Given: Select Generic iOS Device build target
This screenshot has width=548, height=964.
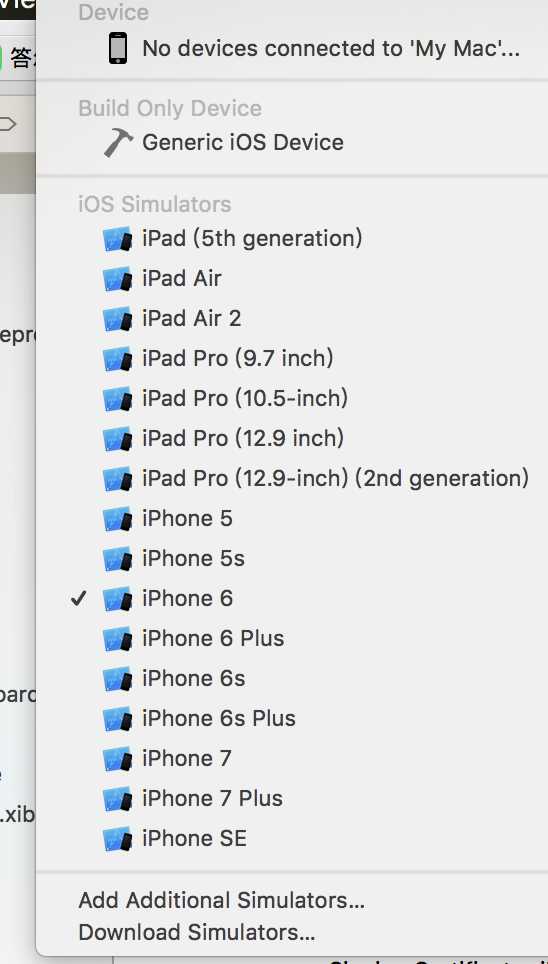Looking at the screenshot, I should (x=292, y=143).
